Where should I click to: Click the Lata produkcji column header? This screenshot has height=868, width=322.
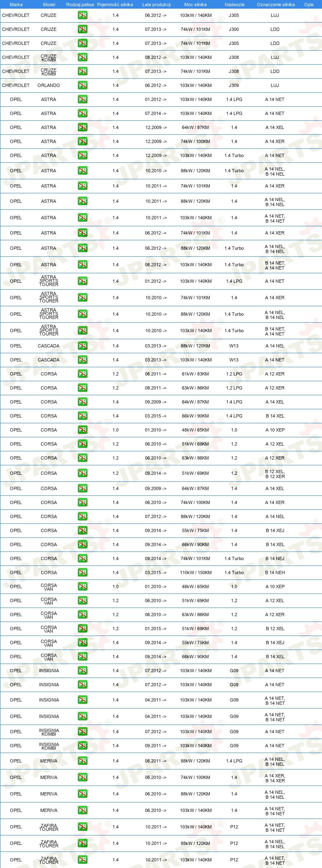pos(156,5)
